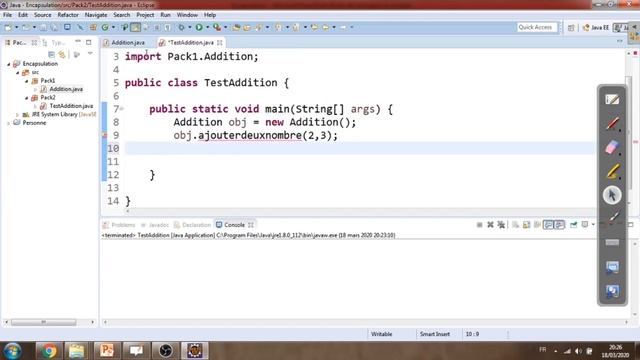640x360 pixels.
Task: Click the New Java Package toolbar icon
Action: tap(93, 27)
